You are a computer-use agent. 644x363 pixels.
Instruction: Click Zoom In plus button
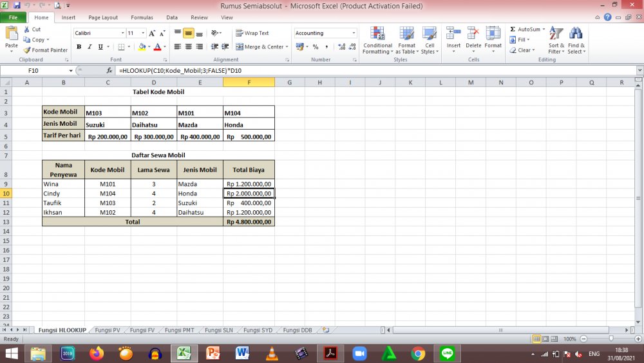(x=638, y=339)
